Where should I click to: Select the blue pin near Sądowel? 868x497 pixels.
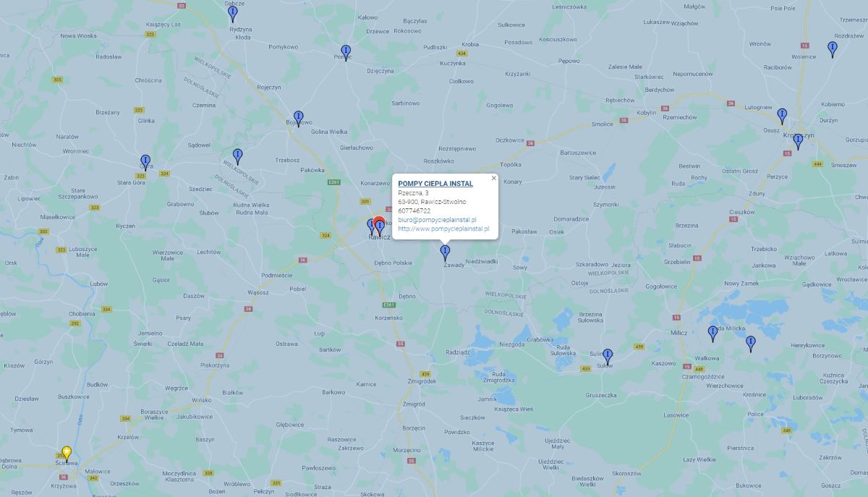237,156
